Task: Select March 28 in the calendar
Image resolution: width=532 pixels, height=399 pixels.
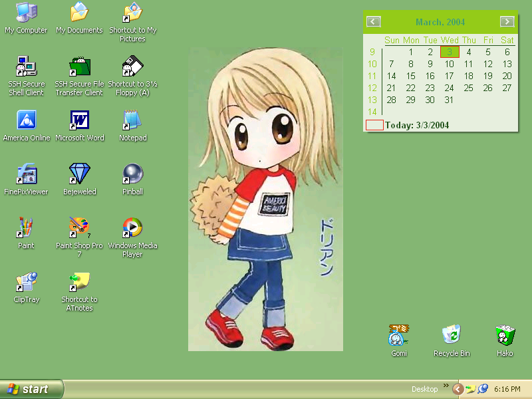Action: (391, 100)
